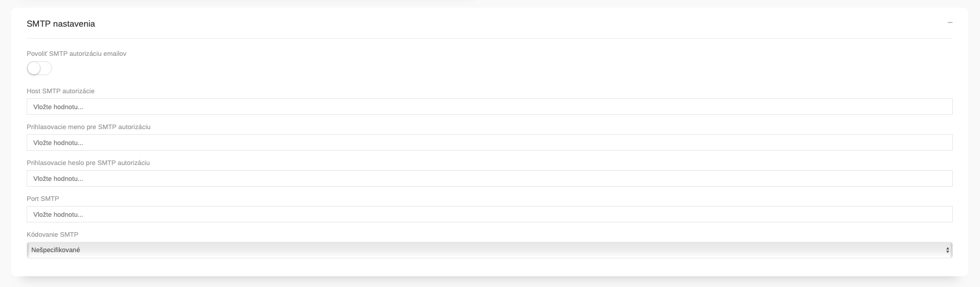Image resolution: width=980 pixels, height=287 pixels.
Task: Click the 'Nešpecifikované' selected value
Action: (55, 250)
